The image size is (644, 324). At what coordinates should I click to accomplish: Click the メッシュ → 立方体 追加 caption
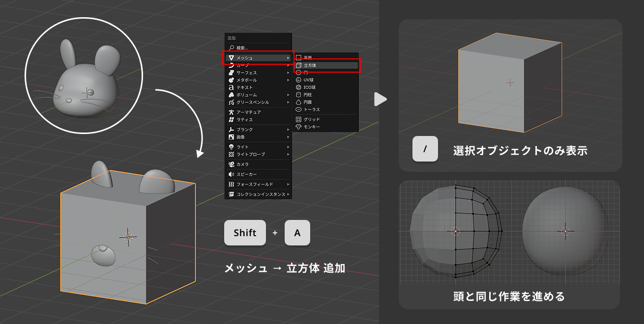(285, 268)
